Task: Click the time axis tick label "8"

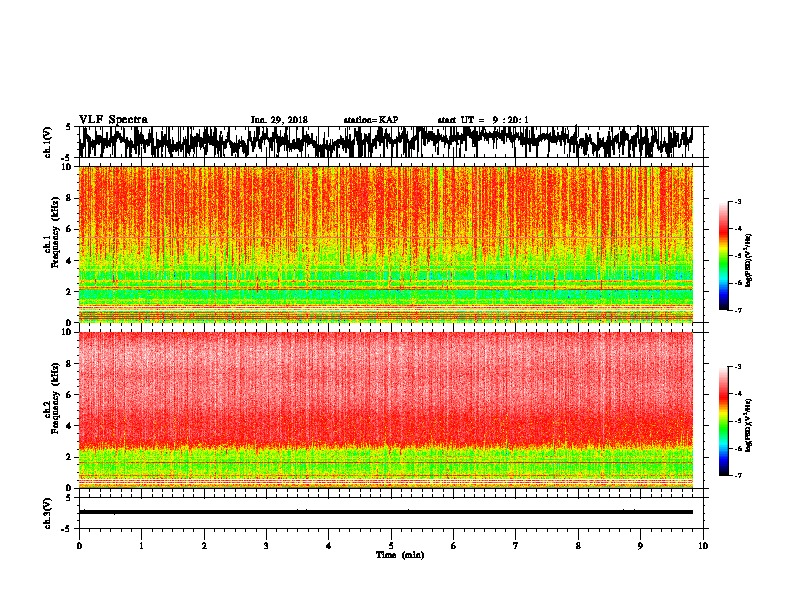Action: point(578,545)
